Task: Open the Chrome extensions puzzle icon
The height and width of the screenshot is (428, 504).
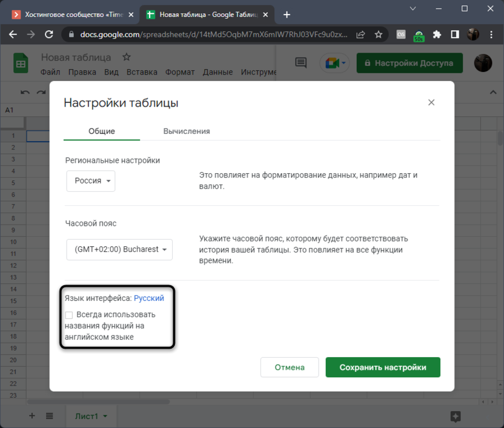Action: [437, 35]
